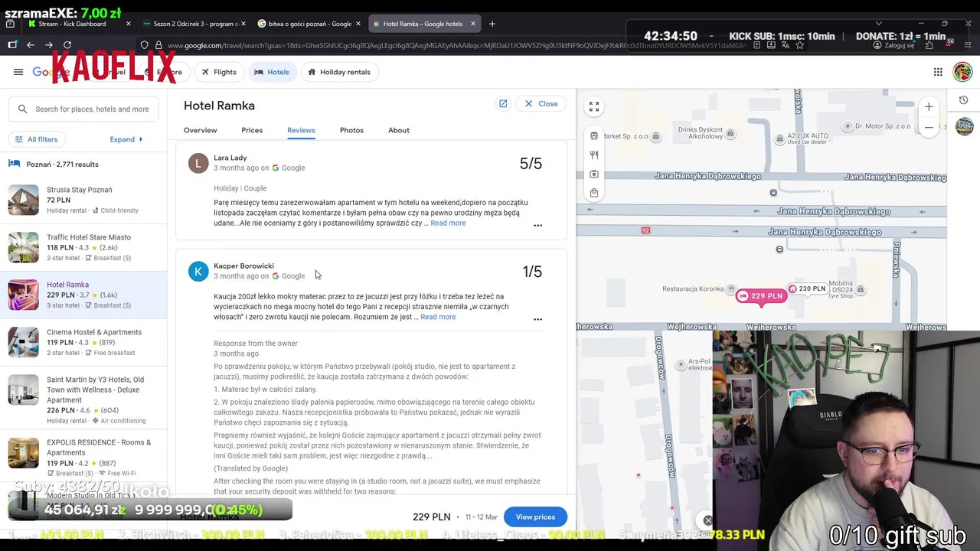Screen dimensions: 980x551
Task: Open the Photos tab
Action: point(351,130)
